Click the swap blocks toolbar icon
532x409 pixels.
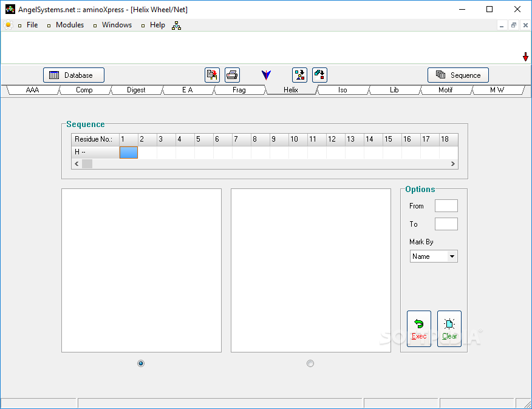(x=319, y=75)
